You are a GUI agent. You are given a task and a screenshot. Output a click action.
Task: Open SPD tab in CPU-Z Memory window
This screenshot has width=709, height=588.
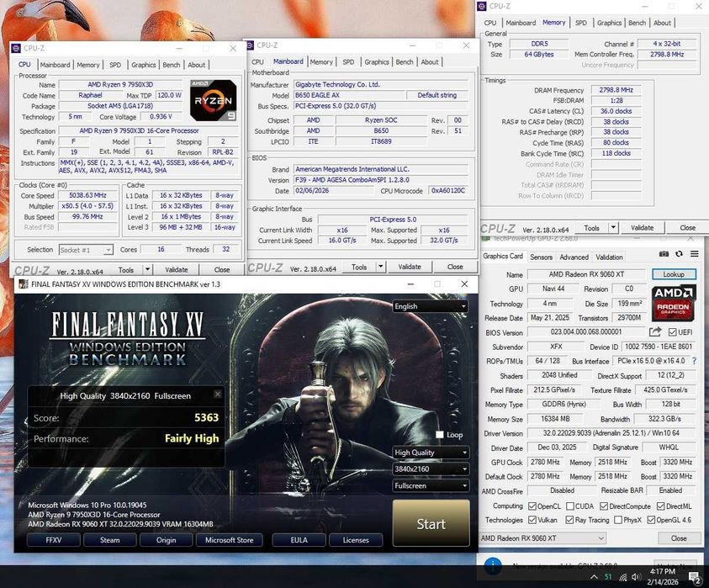click(580, 23)
